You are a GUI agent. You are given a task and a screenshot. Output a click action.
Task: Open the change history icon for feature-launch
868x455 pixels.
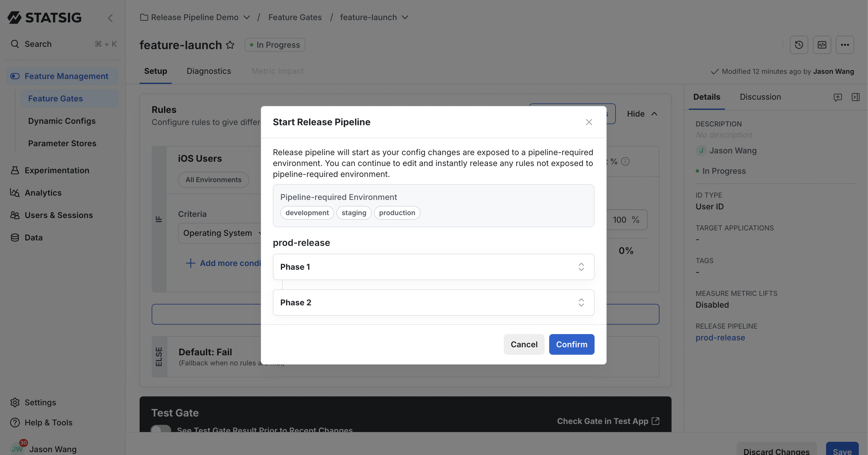798,44
